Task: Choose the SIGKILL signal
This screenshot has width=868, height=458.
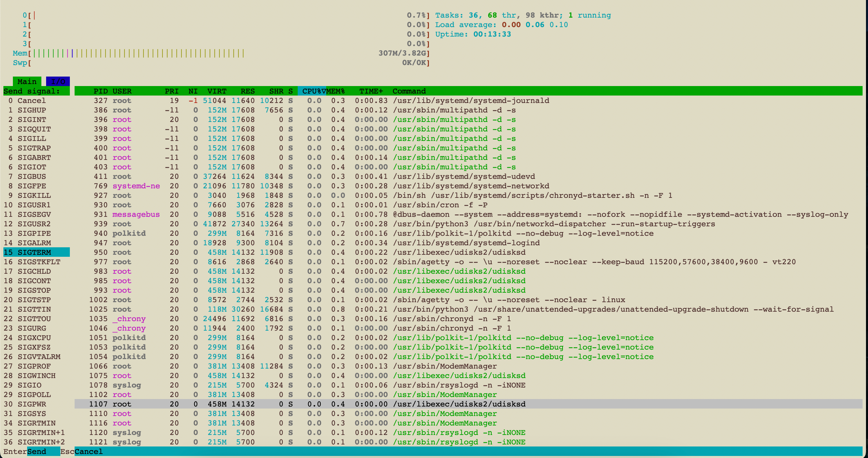Action: (x=37, y=195)
